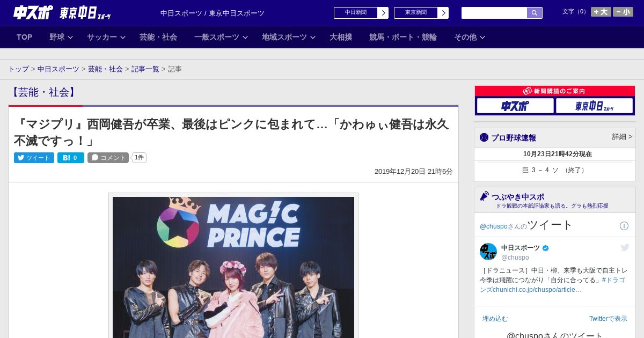644x338 pixels.
Task: Expand the 一般スポーツ menu
Action: (221, 37)
